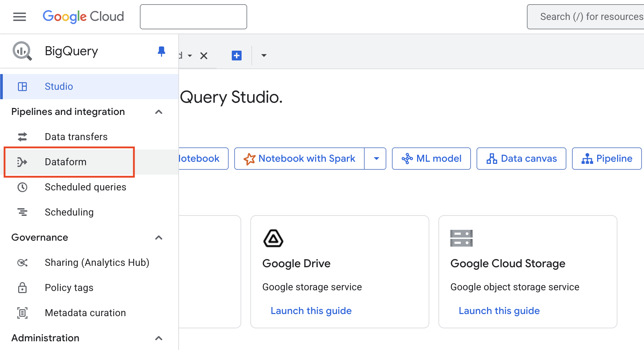The image size is (644, 350).
Task: Click the Policy tags lock icon
Action: pos(22,287)
